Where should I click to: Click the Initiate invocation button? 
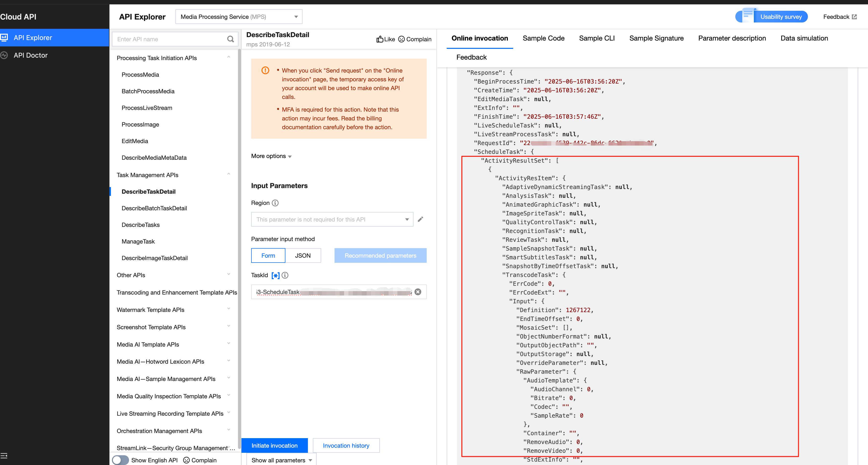[x=274, y=445]
